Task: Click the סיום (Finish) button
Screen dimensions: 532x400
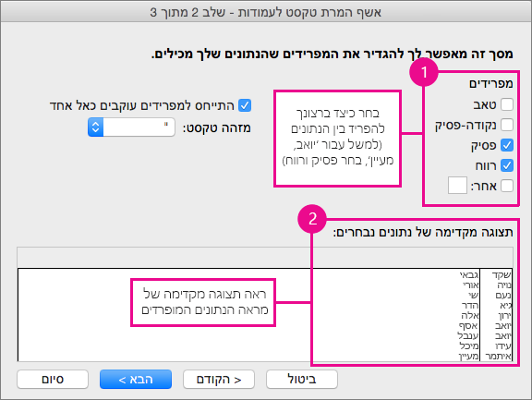Action: [53, 379]
